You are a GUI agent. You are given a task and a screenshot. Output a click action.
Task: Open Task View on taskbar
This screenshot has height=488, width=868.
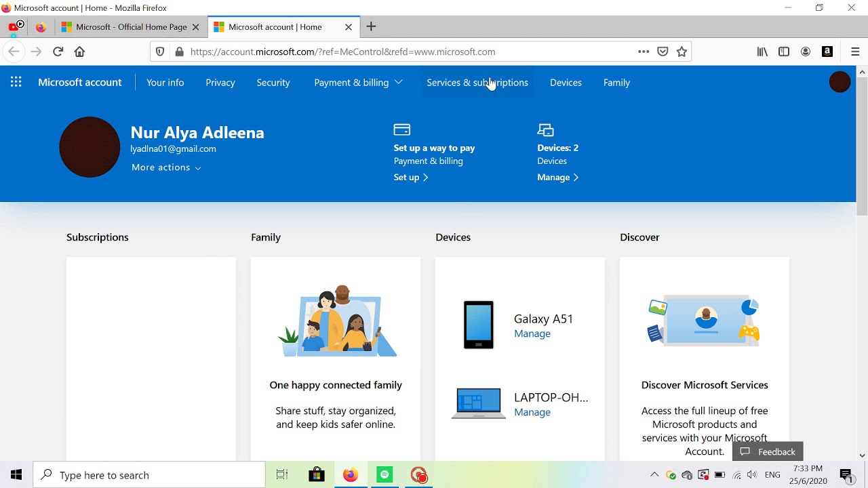click(x=282, y=475)
